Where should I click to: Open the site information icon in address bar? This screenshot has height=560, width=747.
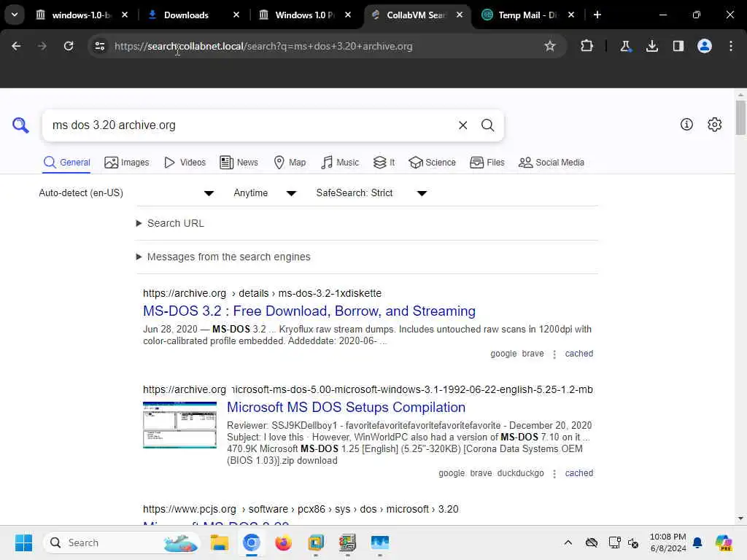tap(99, 46)
